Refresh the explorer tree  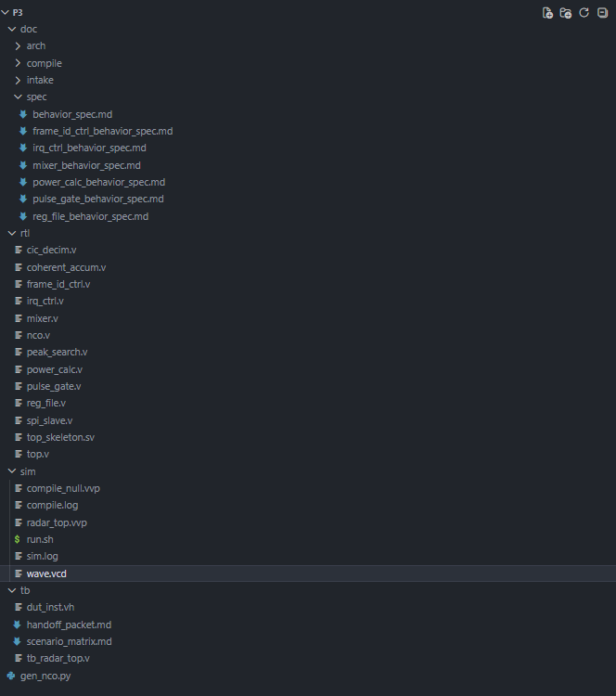pyautogui.click(x=584, y=13)
